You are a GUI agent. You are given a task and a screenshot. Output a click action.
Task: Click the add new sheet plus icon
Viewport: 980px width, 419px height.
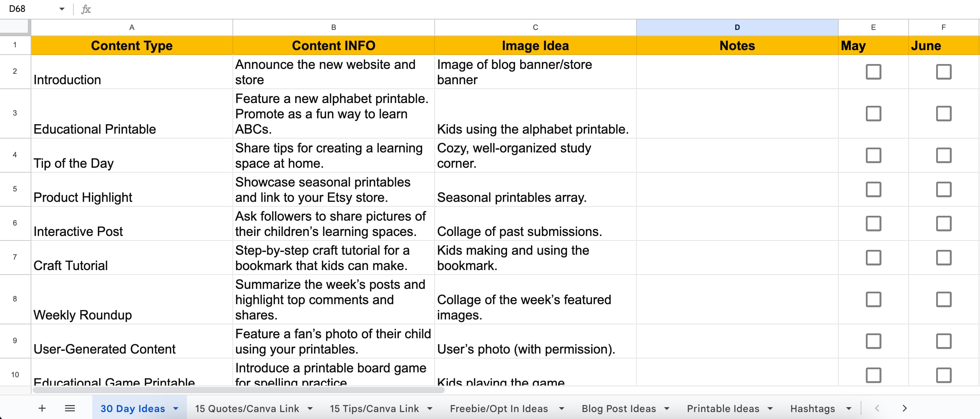pos(42,408)
